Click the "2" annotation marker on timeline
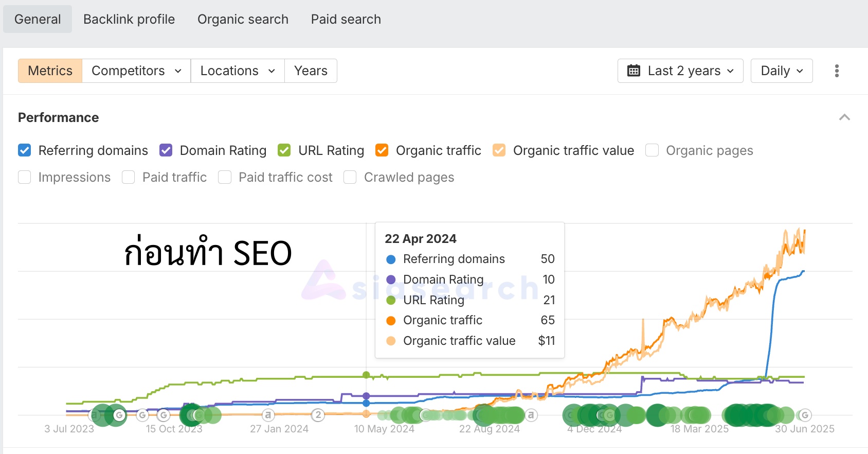 (x=318, y=415)
